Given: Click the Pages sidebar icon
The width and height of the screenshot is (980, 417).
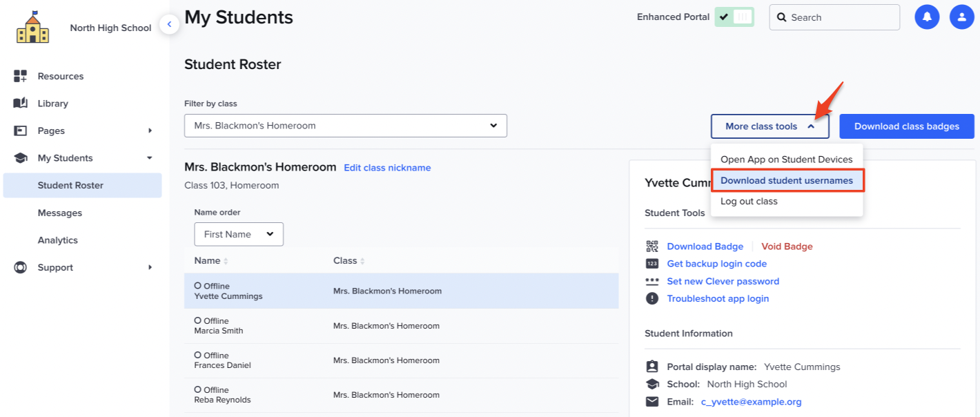Looking at the screenshot, I should tap(19, 130).
